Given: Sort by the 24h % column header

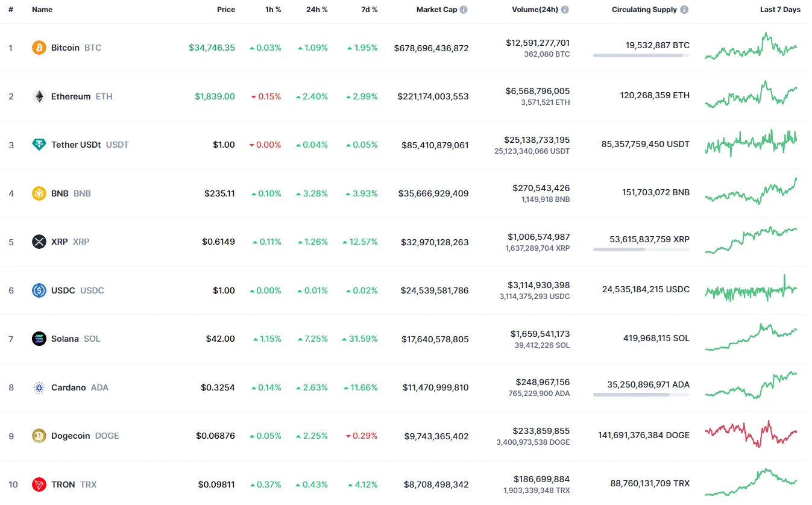Looking at the screenshot, I should pyautogui.click(x=316, y=10).
